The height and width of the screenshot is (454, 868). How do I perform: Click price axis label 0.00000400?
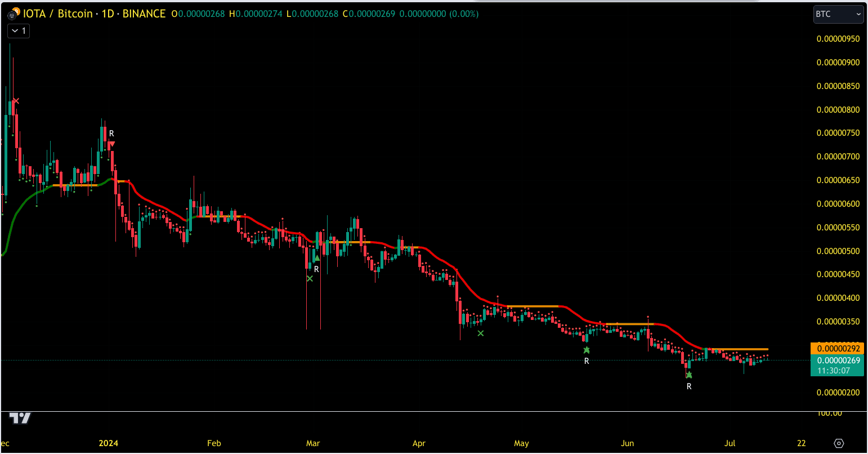click(838, 298)
